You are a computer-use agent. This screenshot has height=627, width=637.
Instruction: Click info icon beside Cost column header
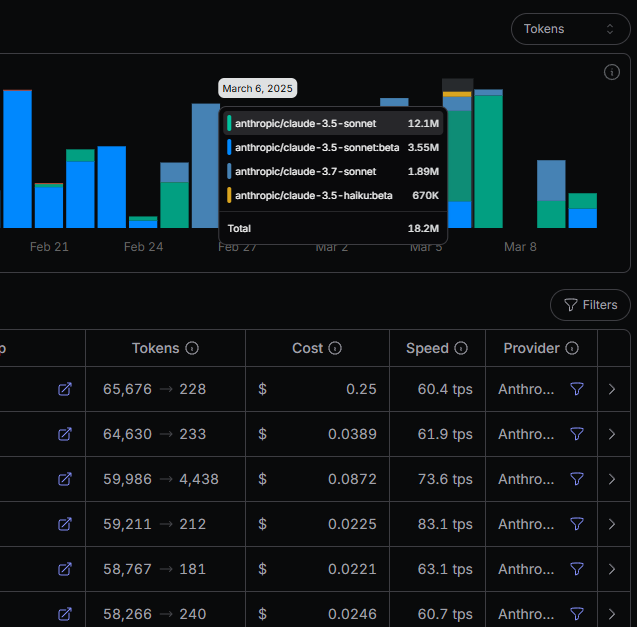click(335, 348)
